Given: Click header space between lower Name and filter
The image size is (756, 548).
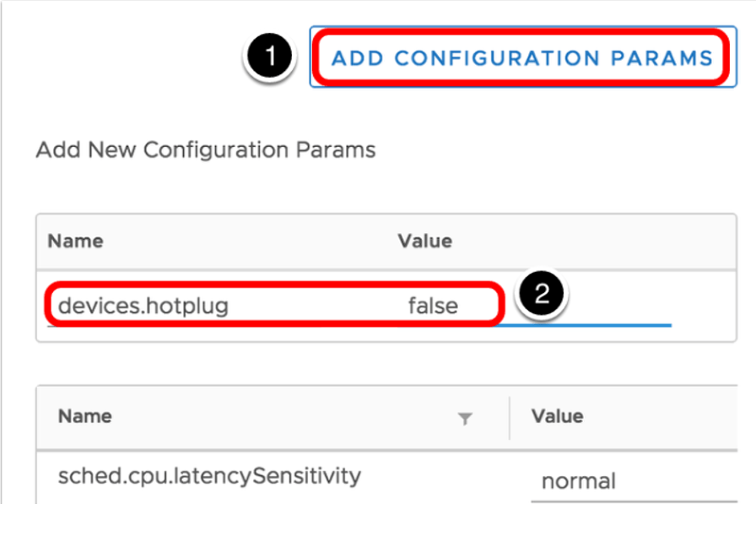Looking at the screenshot, I should (287, 416).
